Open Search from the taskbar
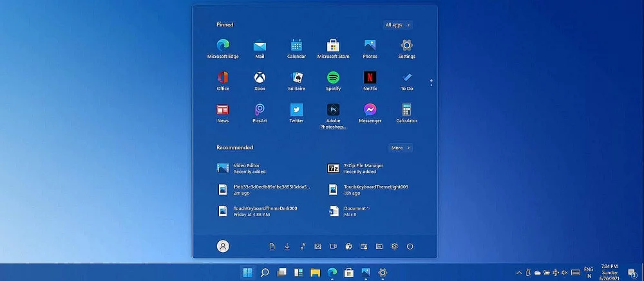 click(265, 273)
